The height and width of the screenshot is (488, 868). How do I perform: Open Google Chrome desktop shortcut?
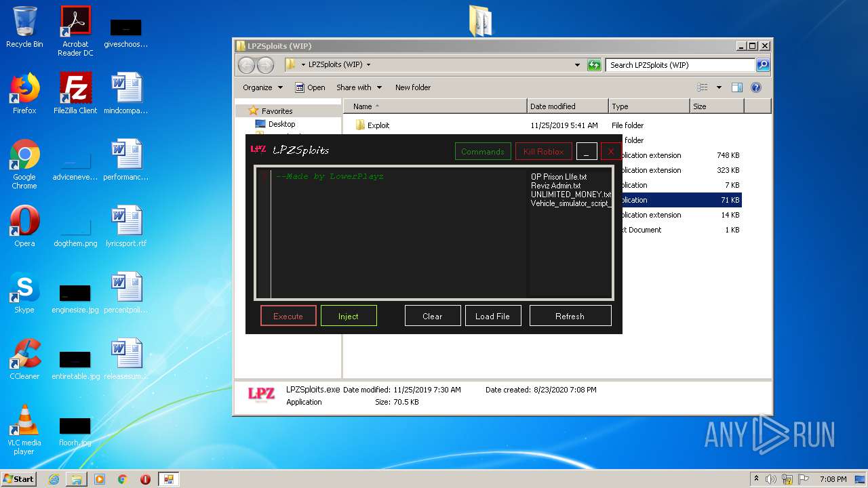click(24, 164)
